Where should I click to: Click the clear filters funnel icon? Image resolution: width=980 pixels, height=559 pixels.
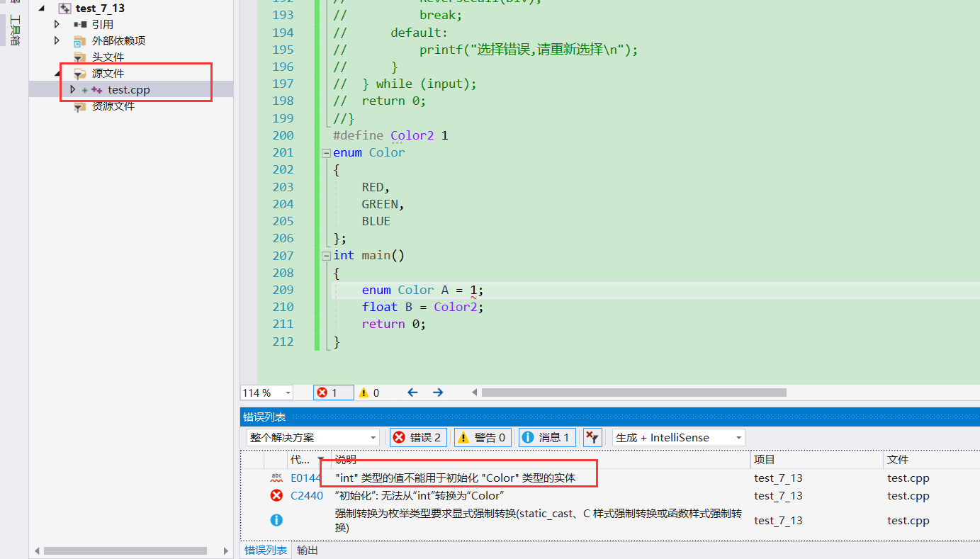pyautogui.click(x=592, y=438)
